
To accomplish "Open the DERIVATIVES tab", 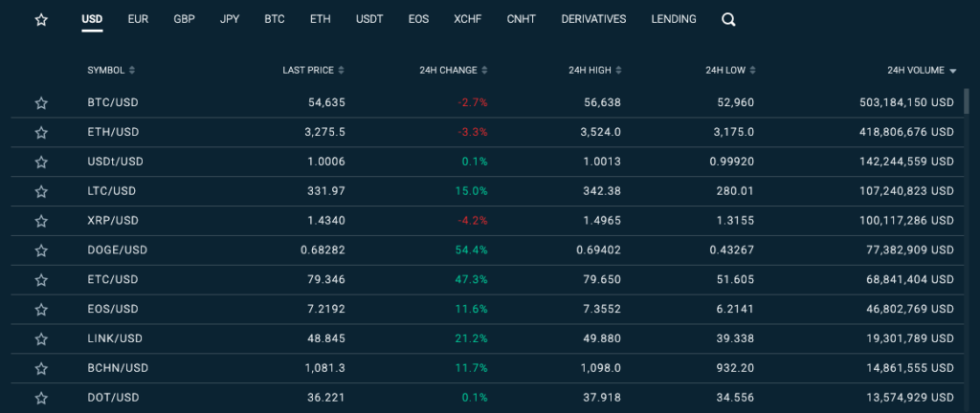I will [x=593, y=19].
